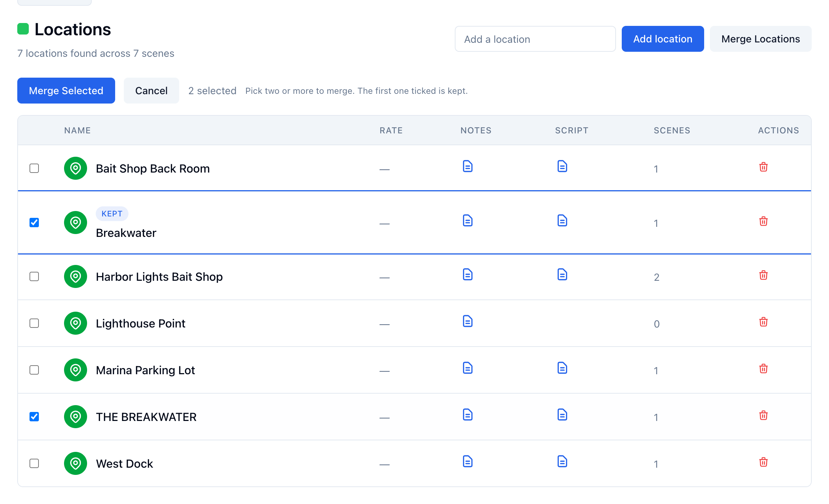The height and width of the screenshot is (504, 829).
Task: Open script for Bait Shop Back Room
Action: (562, 166)
